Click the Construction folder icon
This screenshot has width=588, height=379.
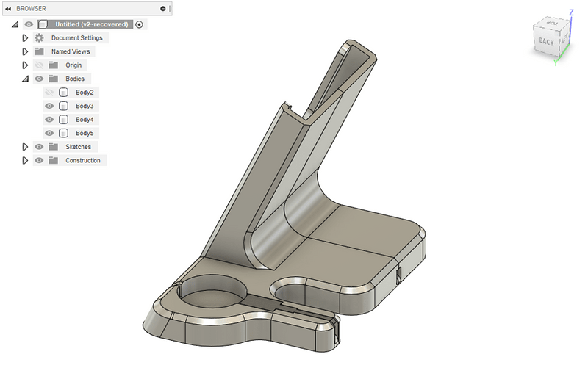coord(53,160)
